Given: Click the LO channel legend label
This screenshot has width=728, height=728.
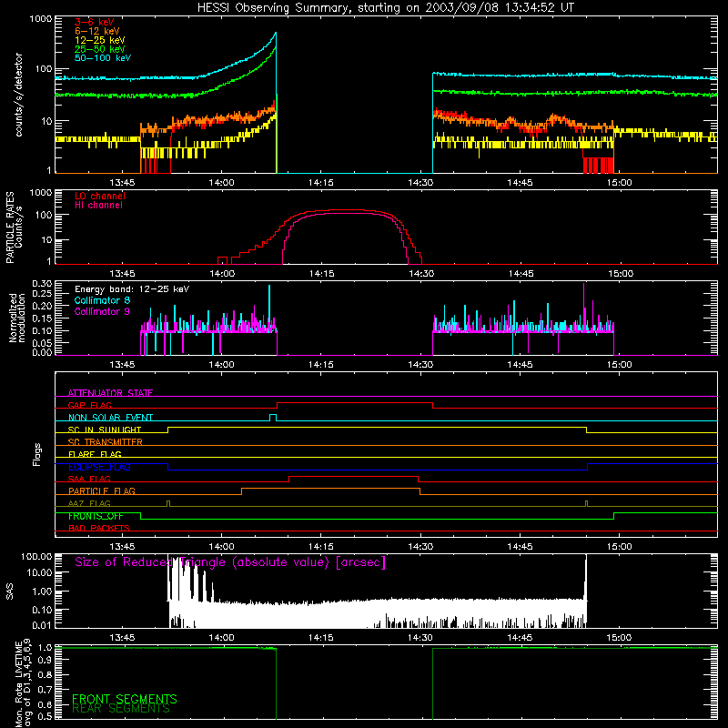Looking at the screenshot, I should pyautogui.click(x=100, y=196).
